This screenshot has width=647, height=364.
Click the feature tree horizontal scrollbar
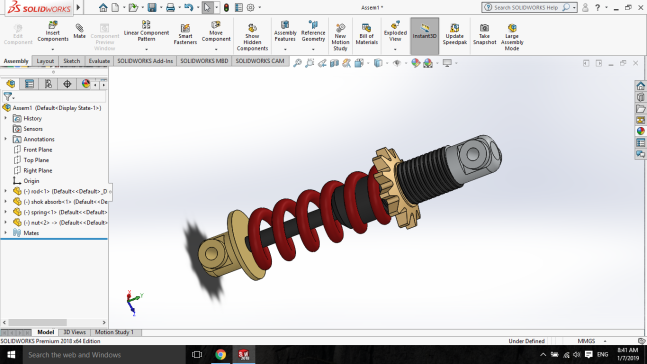coord(38,322)
